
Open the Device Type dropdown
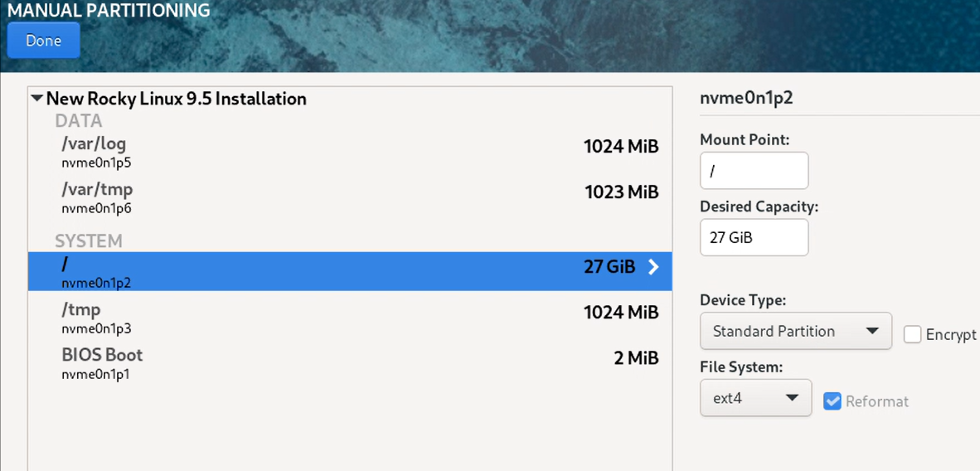pyautogui.click(x=796, y=331)
